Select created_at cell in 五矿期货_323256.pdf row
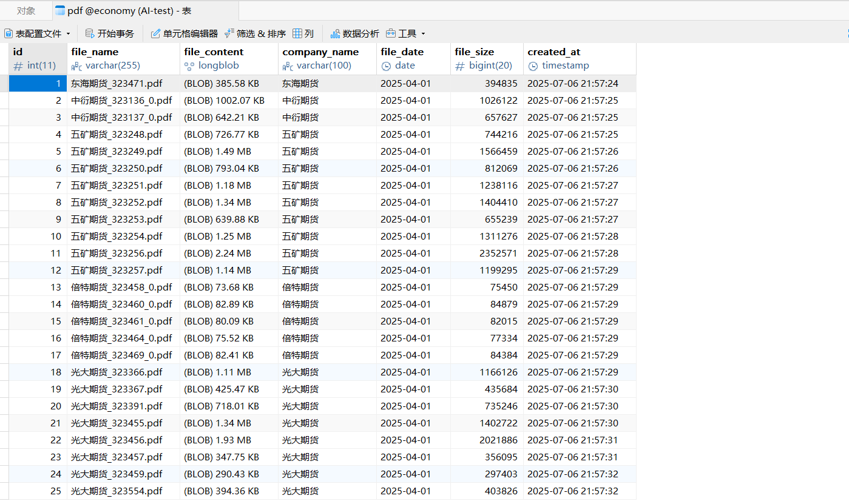 tap(580, 254)
